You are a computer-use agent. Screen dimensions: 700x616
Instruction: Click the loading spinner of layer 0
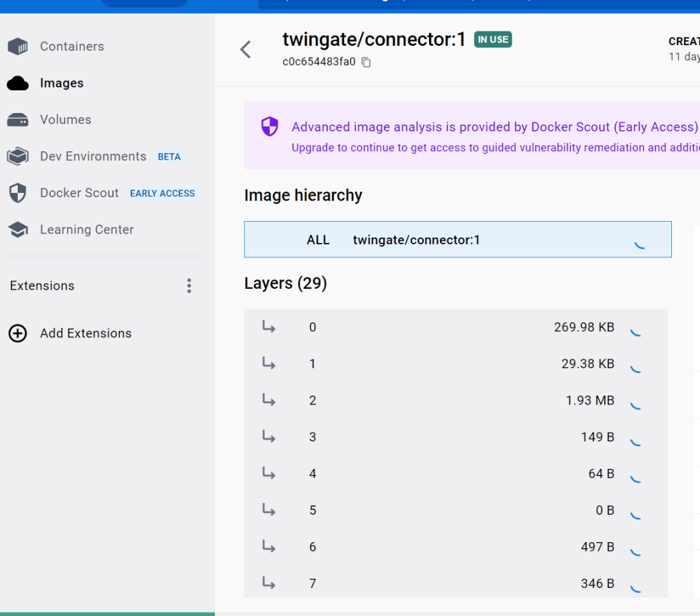point(635,333)
